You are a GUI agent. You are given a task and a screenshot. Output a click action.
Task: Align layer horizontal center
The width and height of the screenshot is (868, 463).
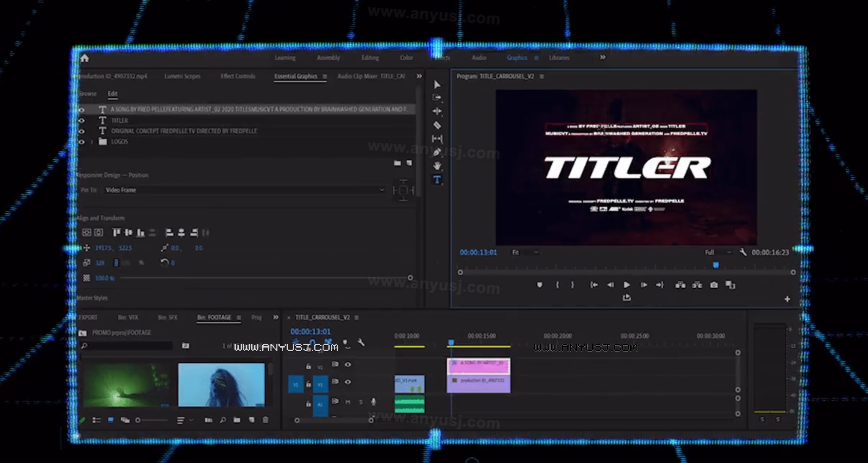click(x=181, y=233)
